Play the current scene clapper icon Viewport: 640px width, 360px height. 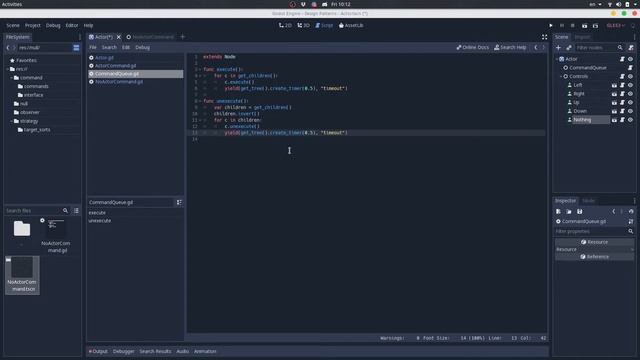(x=584, y=25)
